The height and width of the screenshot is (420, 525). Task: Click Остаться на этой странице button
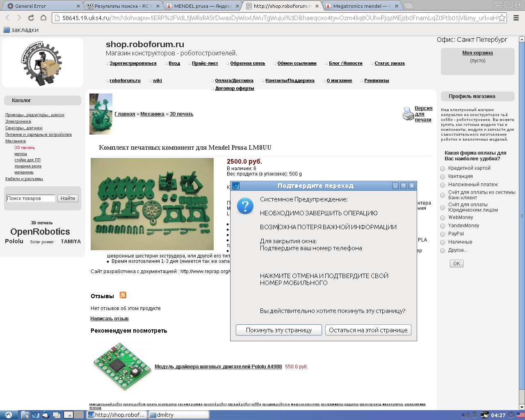coord(368,330)
